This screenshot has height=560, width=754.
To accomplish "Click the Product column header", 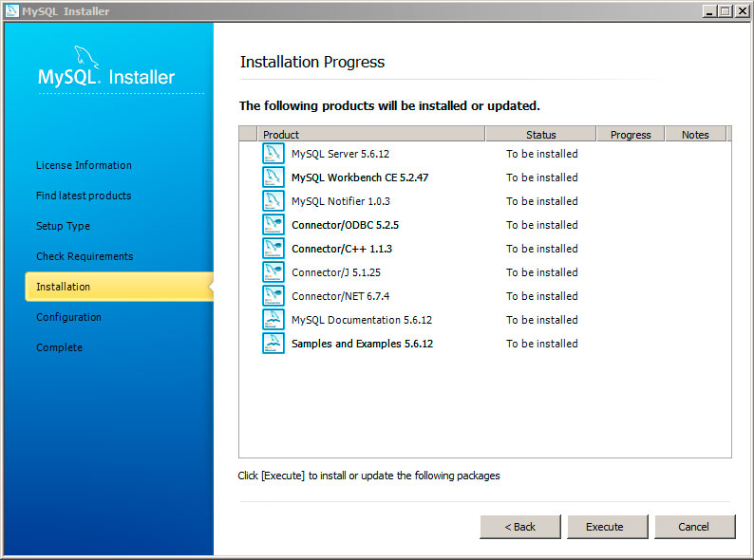I will click(x=370, y=135).
